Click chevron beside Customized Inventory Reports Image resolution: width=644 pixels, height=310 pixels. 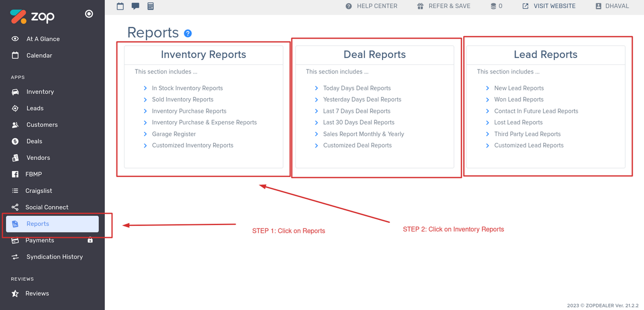coord(145,145)
